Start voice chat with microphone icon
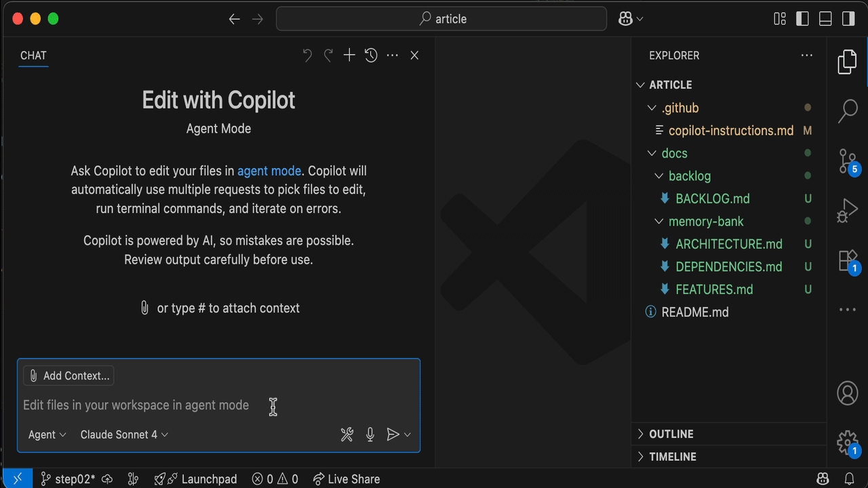868x488 pixels. tap(370, 434)
